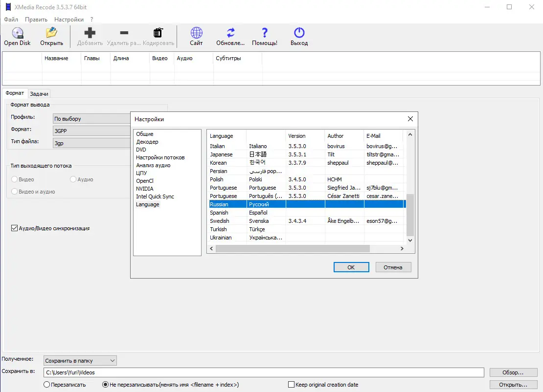This screenshot has width=543, height=392.
Task: Click the OK button in Настройки dialog
Action: [351, 267]
